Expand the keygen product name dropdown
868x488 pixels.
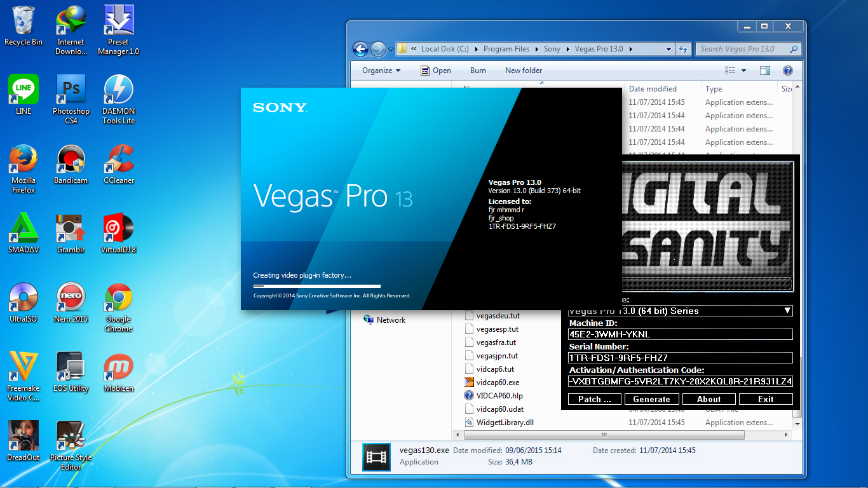click(787, 311)
